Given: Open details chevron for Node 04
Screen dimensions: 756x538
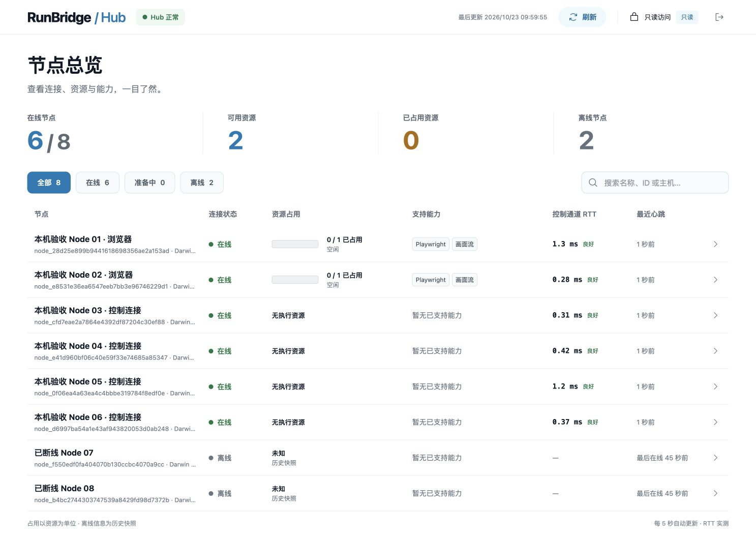Looking at the screenshot, I should point(715,351).
